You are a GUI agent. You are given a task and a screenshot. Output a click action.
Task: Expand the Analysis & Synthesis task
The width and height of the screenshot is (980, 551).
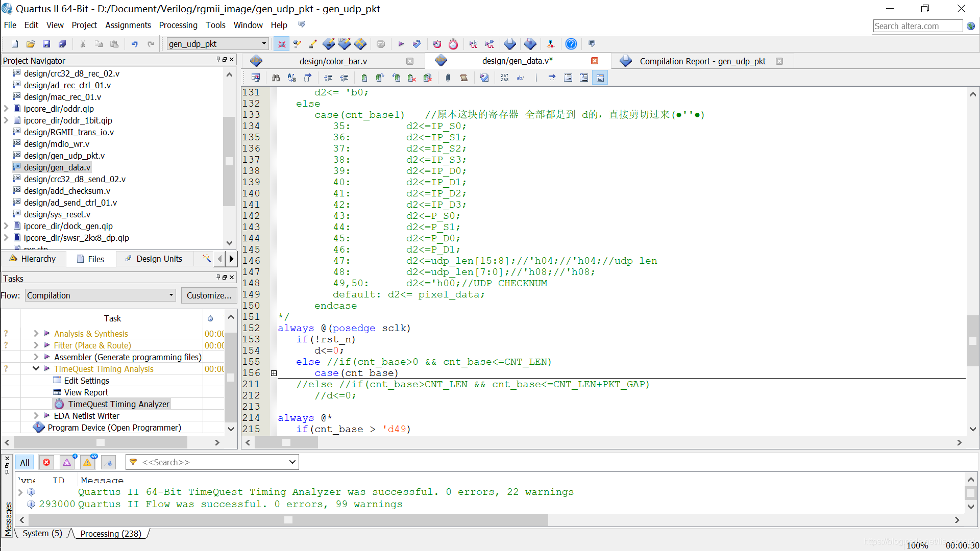(x=36, y=334)
